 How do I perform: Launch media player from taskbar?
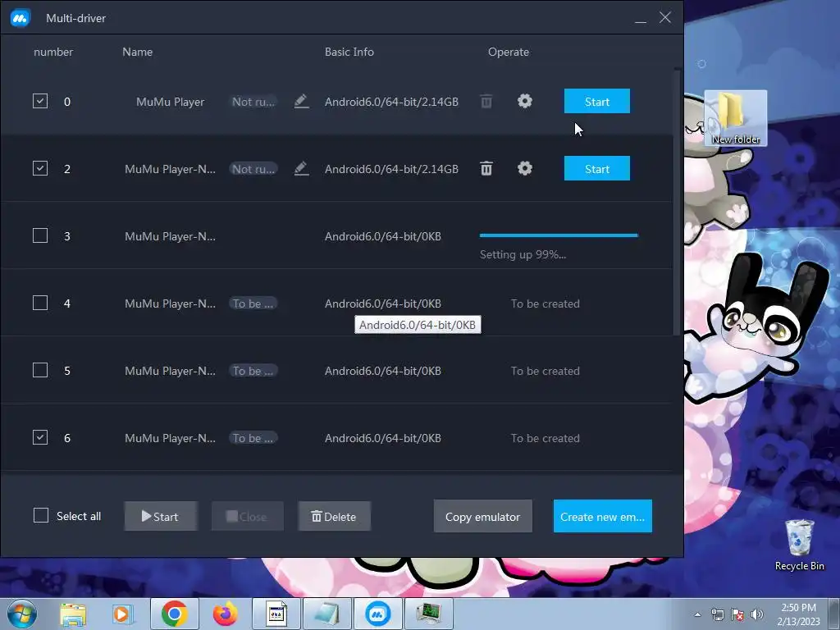tap(123, 614)
